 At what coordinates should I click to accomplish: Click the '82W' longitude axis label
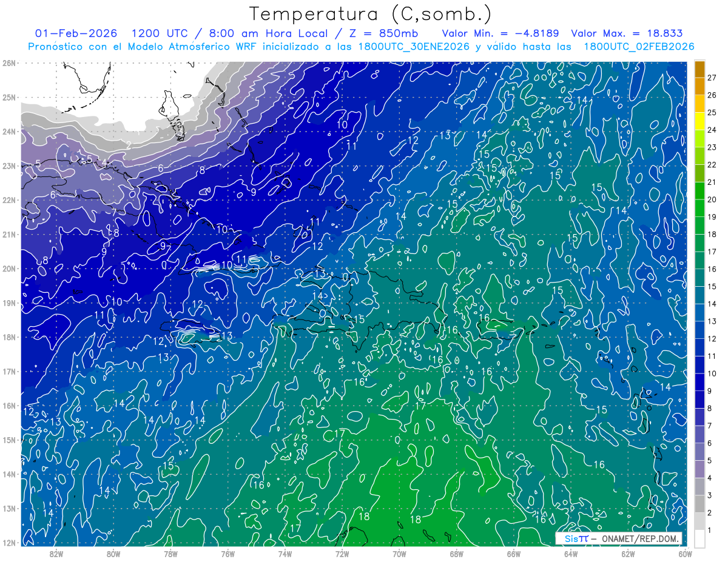56,554
